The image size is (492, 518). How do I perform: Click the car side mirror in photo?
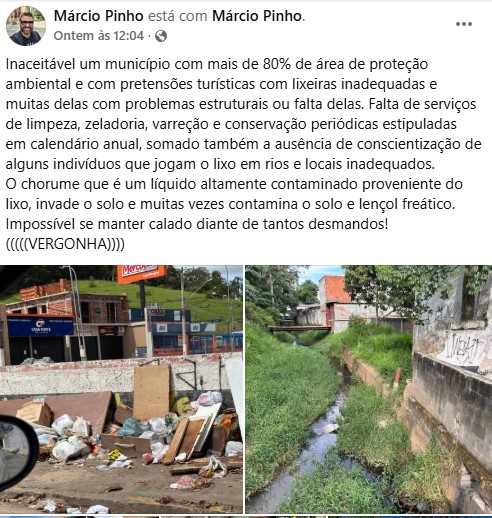pos(17,453)
